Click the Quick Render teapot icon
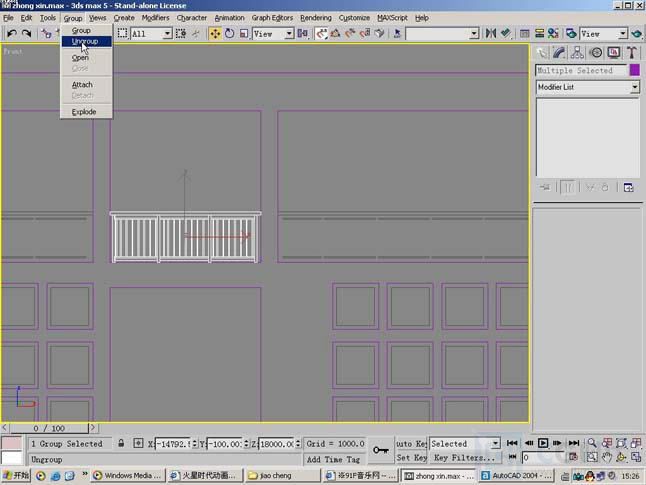The height and width of the screenshot is (485, 646). pos(637,33)
